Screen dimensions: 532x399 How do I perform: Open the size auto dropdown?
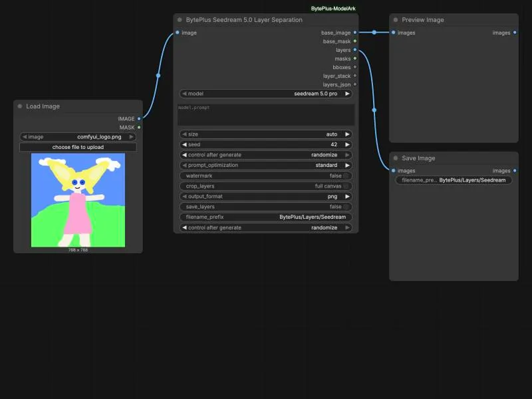(265, 134)
